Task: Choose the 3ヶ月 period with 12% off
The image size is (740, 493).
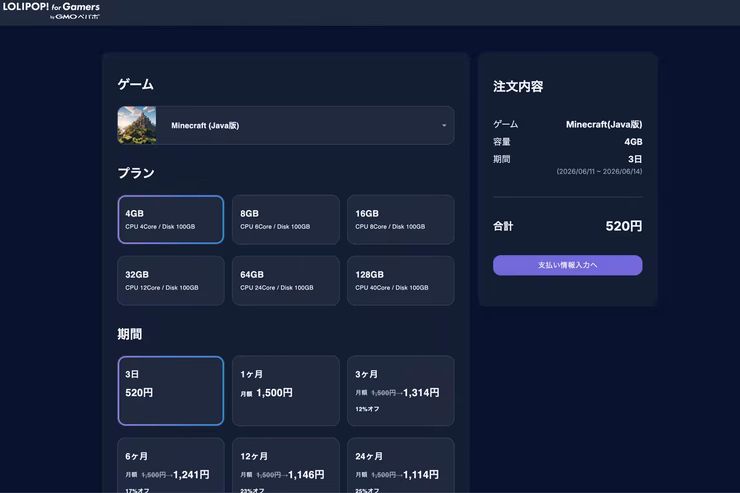Action: click(401, 391)
